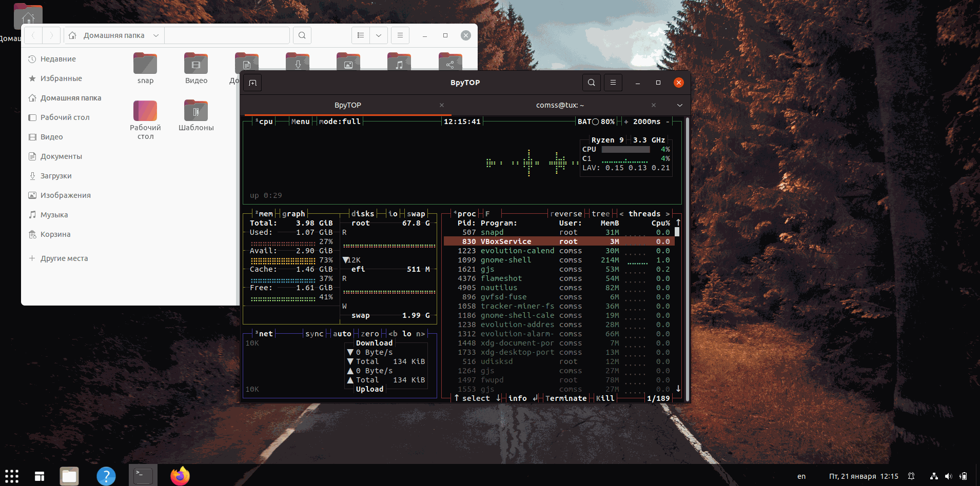980x486 pixels.
Task: Switch to the comss@tux tab
Action: [x=560, y=105]
